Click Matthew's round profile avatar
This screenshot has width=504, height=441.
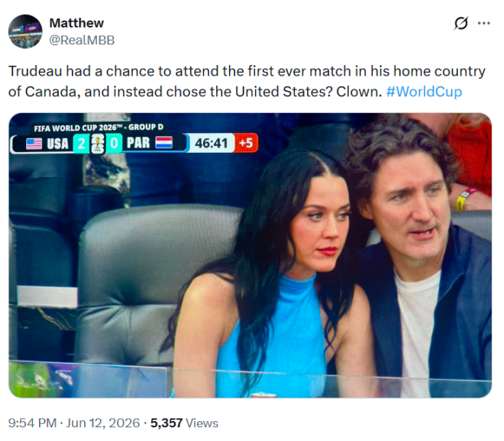click(x=25, y=31)
